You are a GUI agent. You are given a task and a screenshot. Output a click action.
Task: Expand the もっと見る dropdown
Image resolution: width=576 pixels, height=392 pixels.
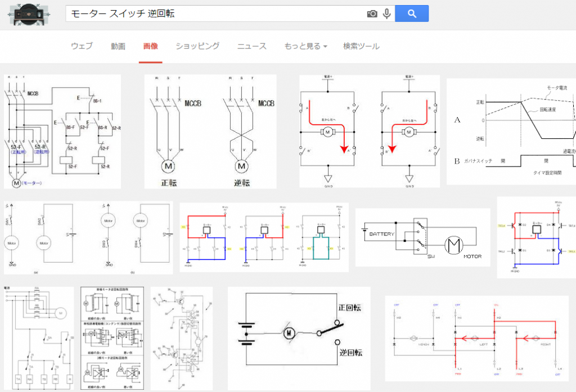305,46
